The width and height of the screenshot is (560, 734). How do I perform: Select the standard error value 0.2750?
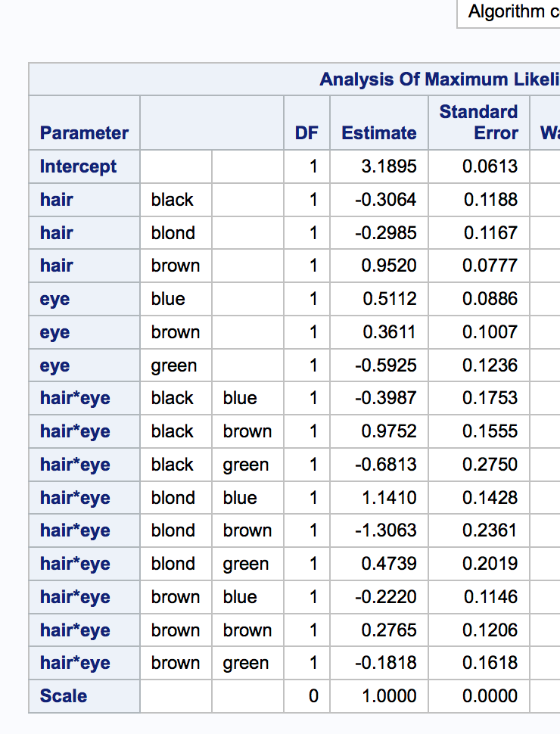coord(490,465)
